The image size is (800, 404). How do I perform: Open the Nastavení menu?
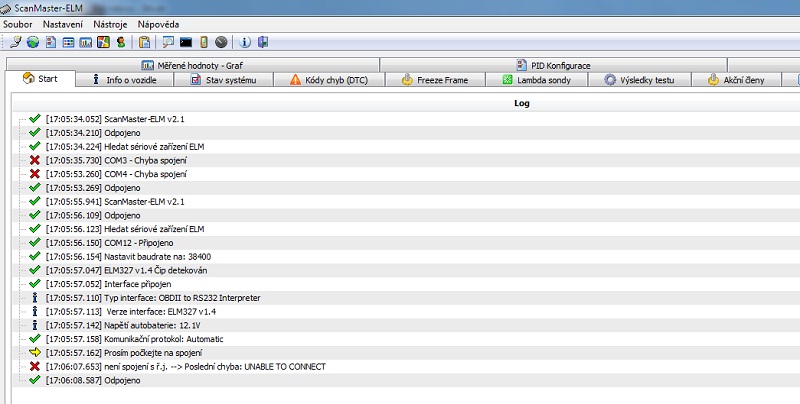(62, 22)
